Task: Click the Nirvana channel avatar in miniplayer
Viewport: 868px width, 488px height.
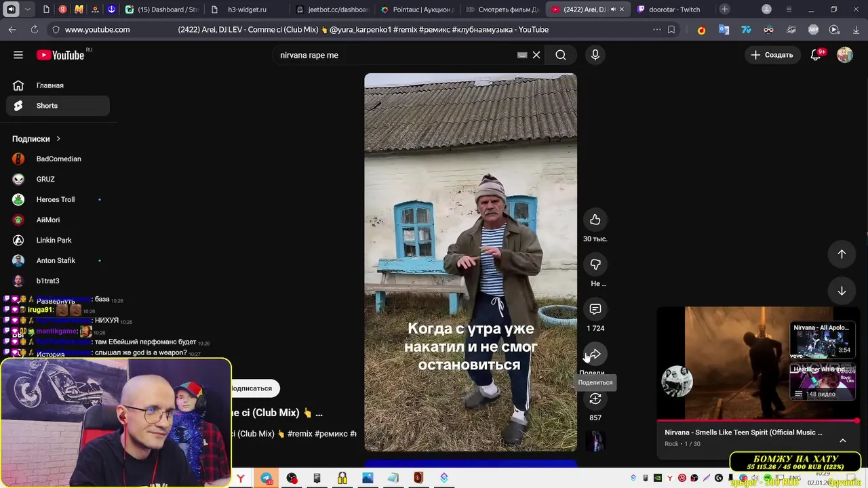Action: [677, 381]
